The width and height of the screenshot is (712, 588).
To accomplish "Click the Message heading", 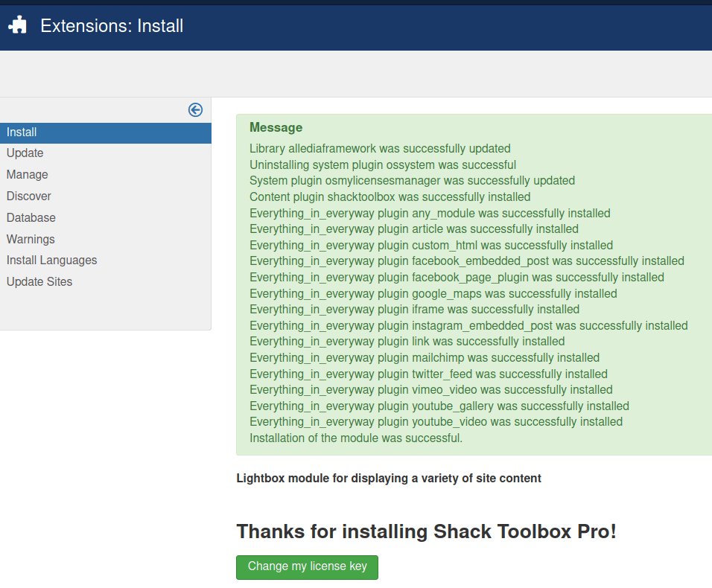I will click(276, 127).
